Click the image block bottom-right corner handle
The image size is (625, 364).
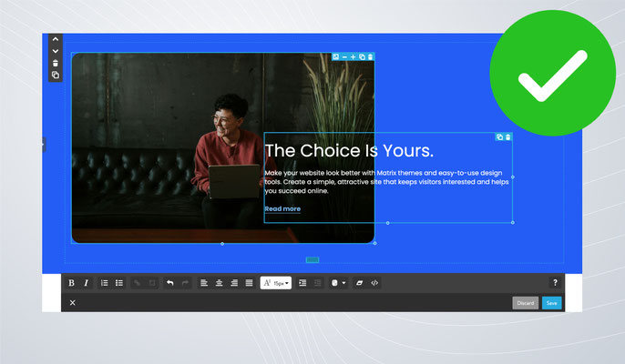pos(374,243)
